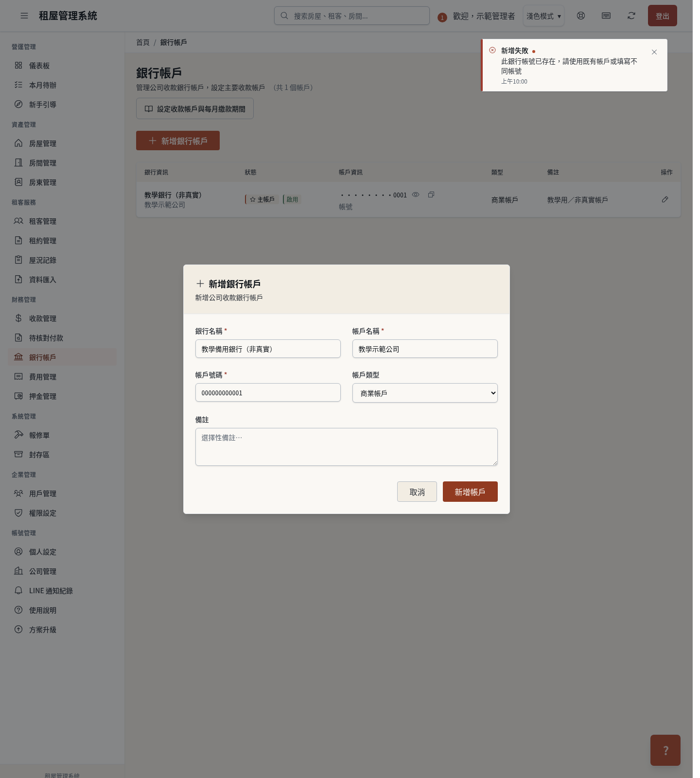Open 報修單 from the sidebar

(x=62, y=435)
